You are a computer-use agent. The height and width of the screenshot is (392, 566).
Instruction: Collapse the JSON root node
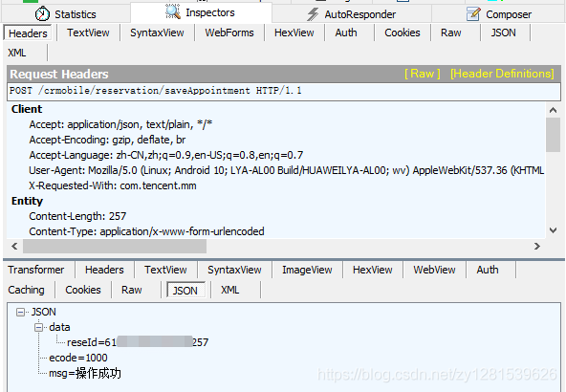pos(21,312)
